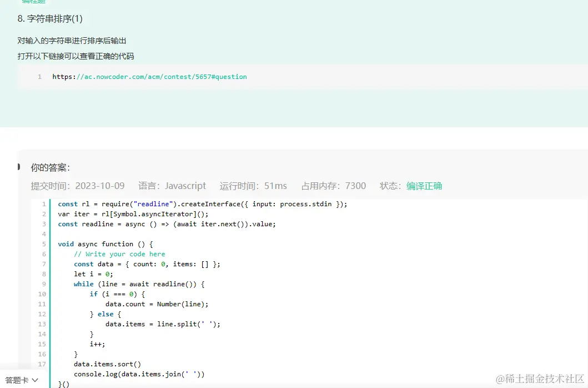Click the text 打开以下链接可以查看正确的代码
Image resolution: width=588 pixels, height=388 pixels.
pos(76,56)
